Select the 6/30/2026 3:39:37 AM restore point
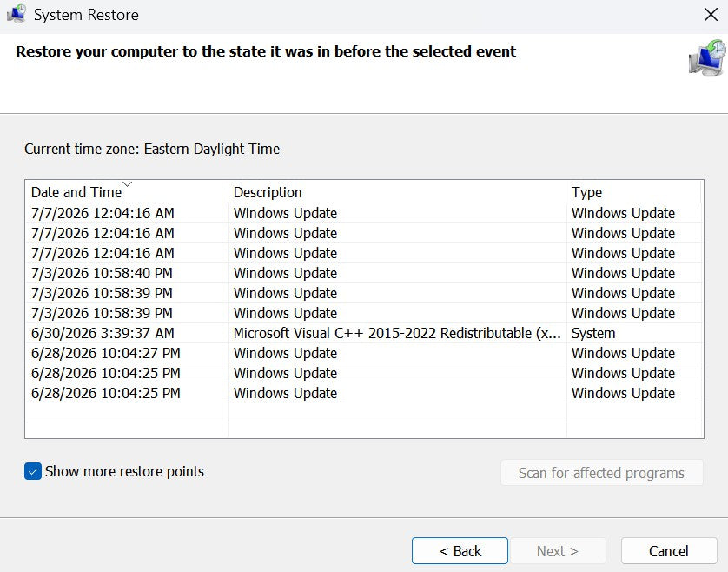This screenshot has height=572, width=728. (x=364, y=333)
